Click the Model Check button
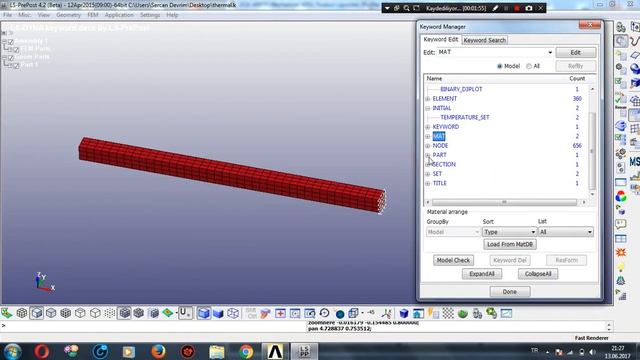The image size is (640, 360). (453, 260)
